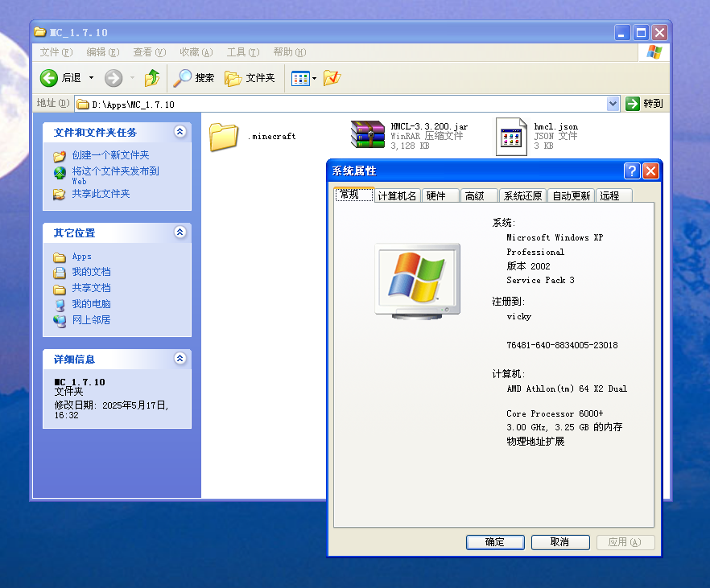Switch to the 硬件 tab
Viewport: 710px width, 588px height.
pyautogui.click(x=440, y=195)
